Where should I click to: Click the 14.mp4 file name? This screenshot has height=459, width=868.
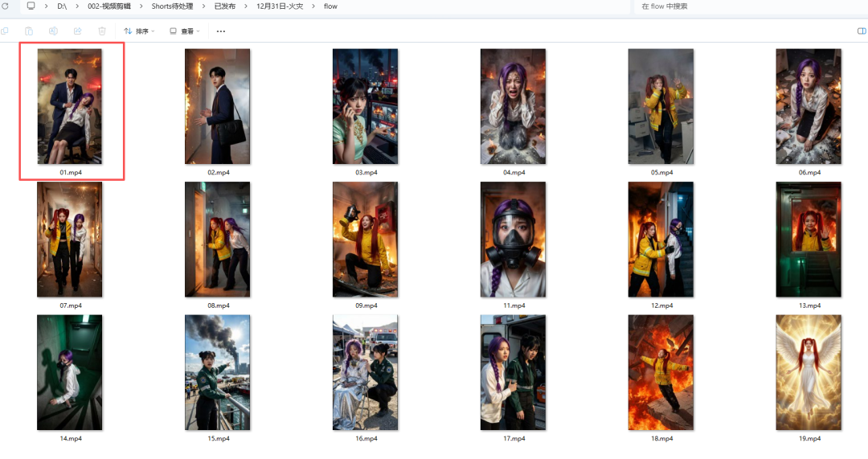click(x=71, y=439)
